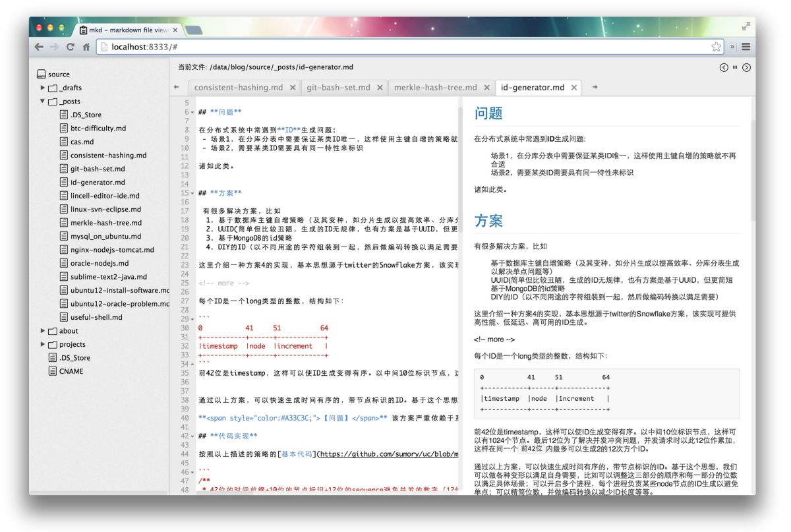This screenshot has height=532, width=791.
Task: Open consistent-hashing.md in the file tree
Action: pos(103,156)
